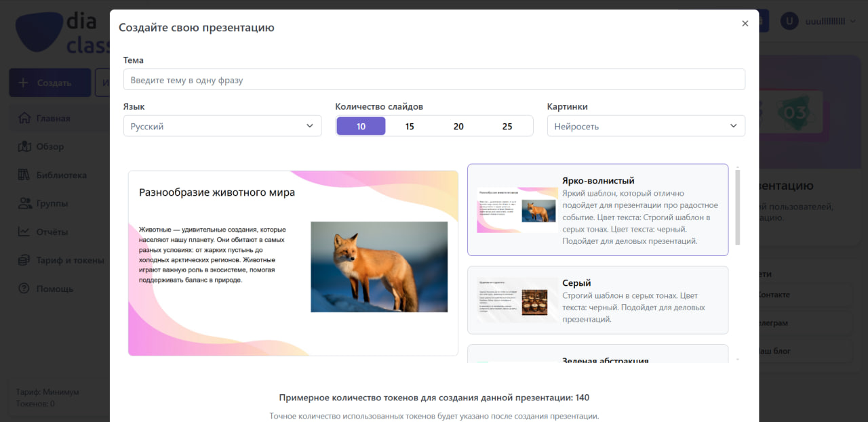Open Обзор via its map icon
Viewport: 868px width, 422px height.
point(24,146)
